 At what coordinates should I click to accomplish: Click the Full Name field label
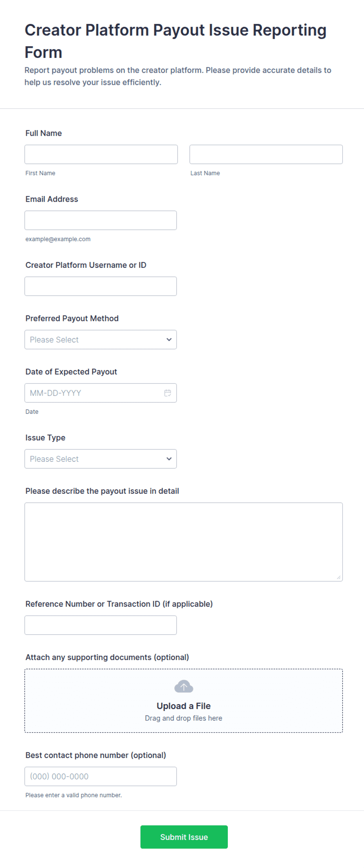[x=43, y=133]
